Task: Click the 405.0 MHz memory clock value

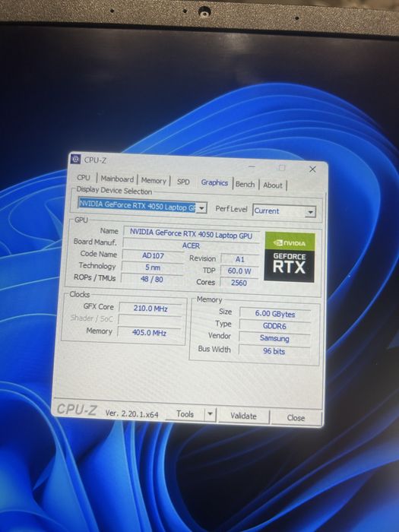Action: (x=149, y=333)
